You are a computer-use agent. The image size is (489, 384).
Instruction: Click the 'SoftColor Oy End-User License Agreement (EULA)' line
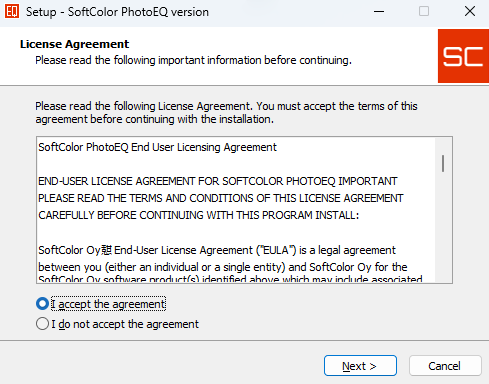pyautogui.click(x=217, y=250)
